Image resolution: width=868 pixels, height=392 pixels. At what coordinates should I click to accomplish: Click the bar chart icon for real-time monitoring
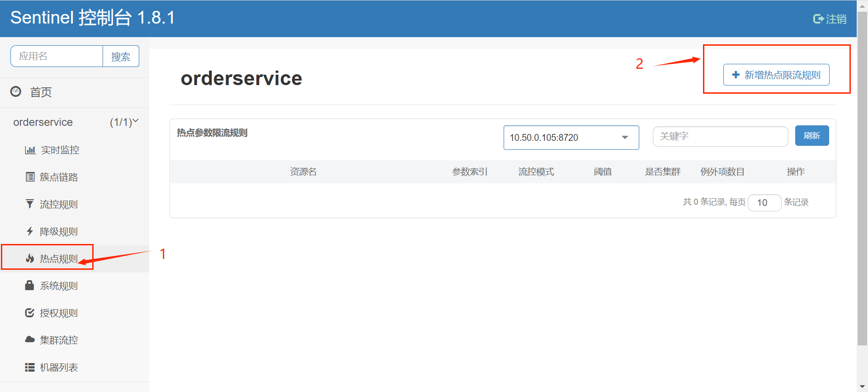click(30, 150)
